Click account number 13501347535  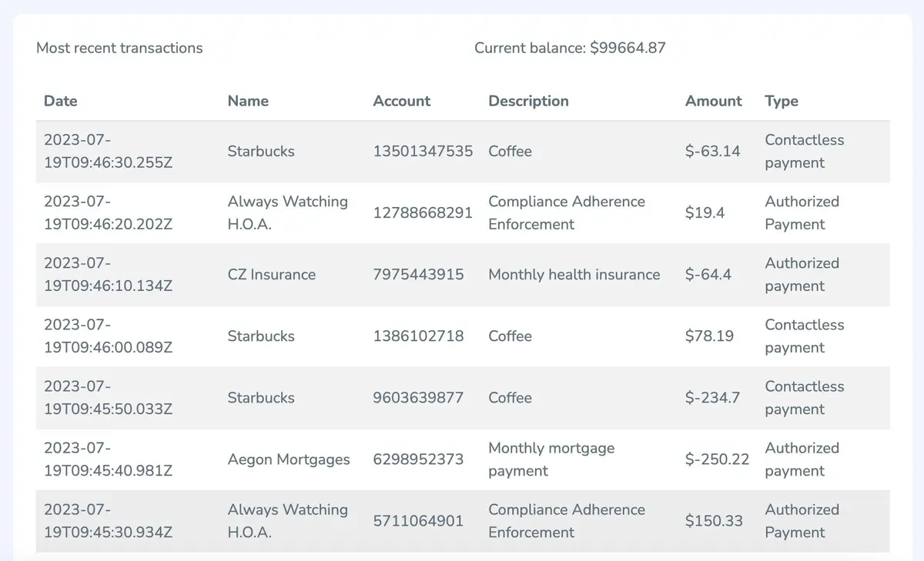tap(423, 152)
